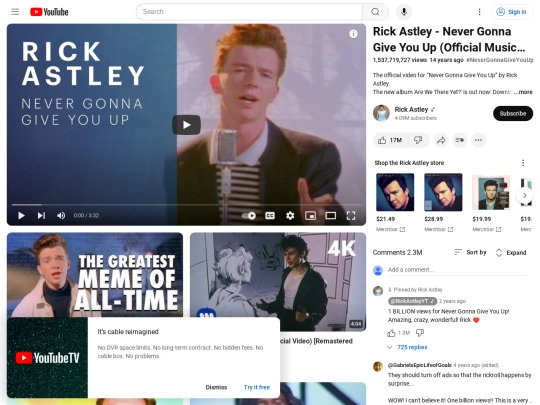Play video using large center play button
Image resolution: width=540 pixels, height=405 pixels.
(186, 125)
